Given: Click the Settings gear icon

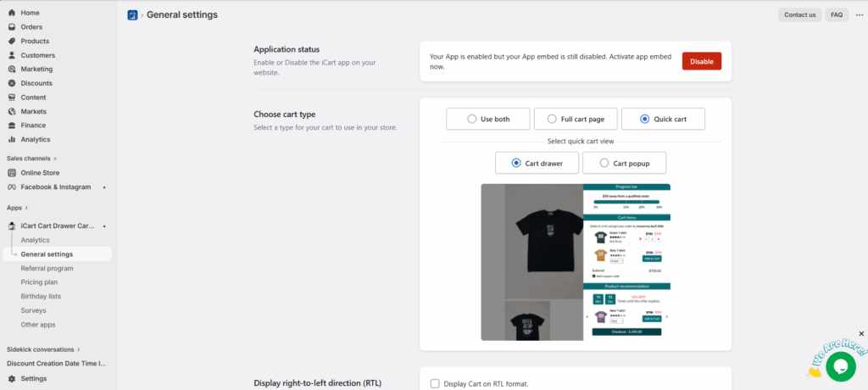Looking at the screenshot, I should point(12,378).
